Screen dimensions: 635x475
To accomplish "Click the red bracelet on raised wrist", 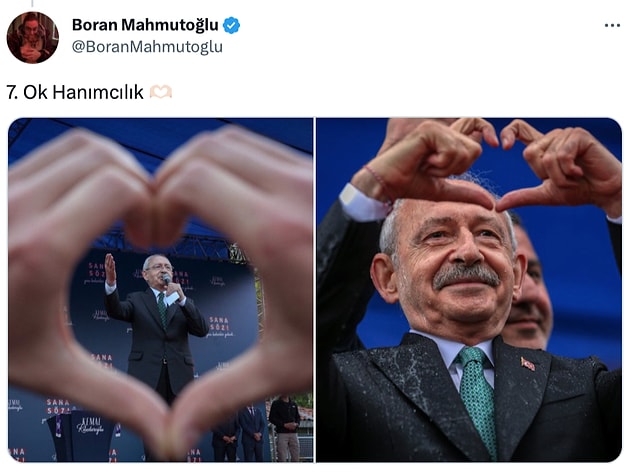I will [378, 181].
